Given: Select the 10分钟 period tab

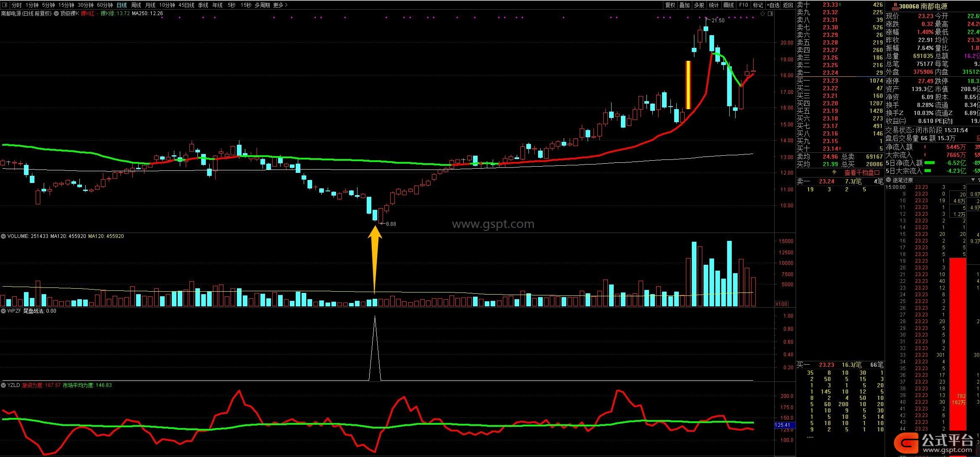Looking at the screenshot, I should coord(167,5).
